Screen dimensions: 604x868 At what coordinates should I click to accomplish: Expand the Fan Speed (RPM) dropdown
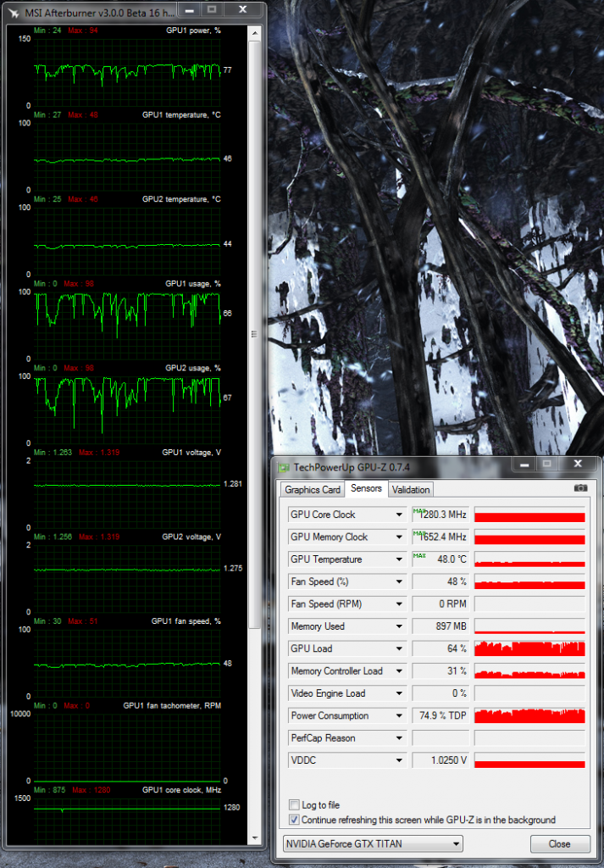[399, 604]
